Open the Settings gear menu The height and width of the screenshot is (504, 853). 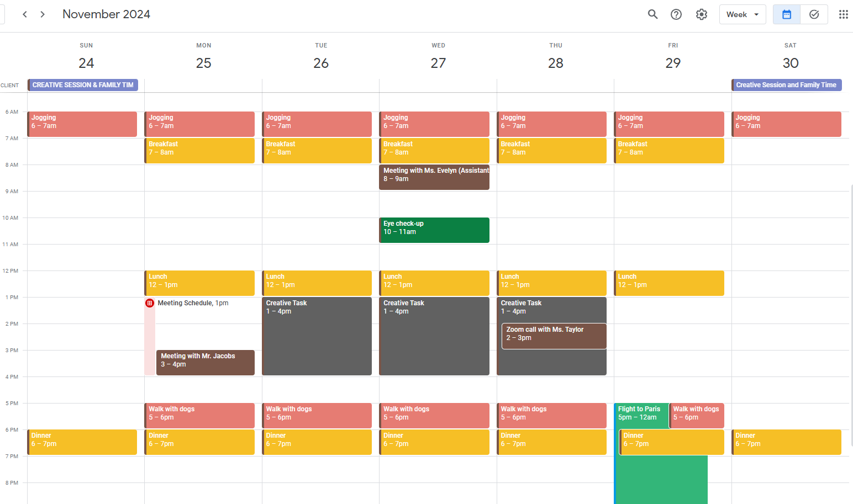702,14
